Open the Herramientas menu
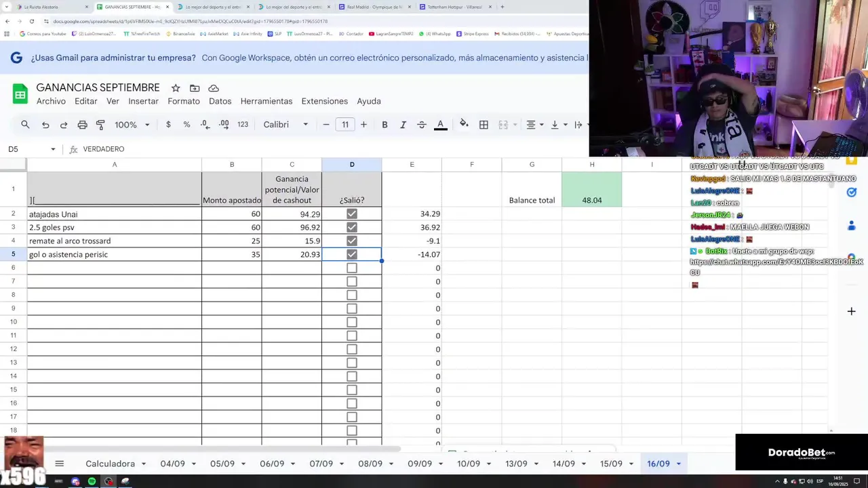 pos(267,101)
